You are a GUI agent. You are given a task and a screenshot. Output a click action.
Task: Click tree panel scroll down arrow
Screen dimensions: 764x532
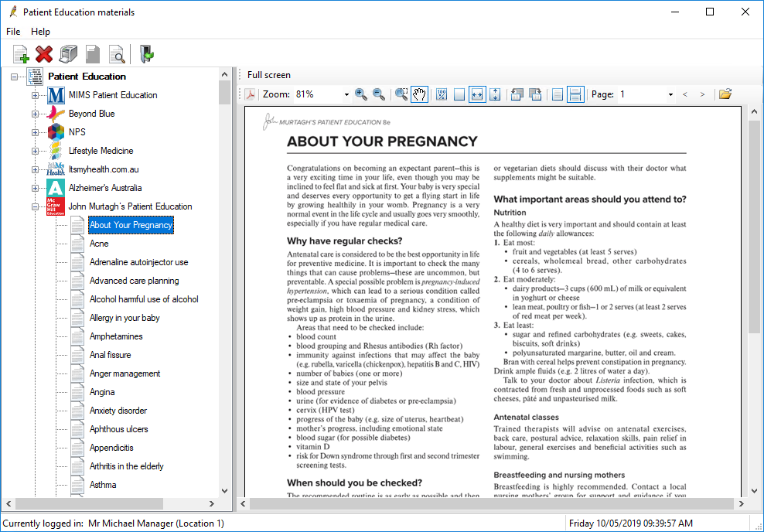(224, 491)
